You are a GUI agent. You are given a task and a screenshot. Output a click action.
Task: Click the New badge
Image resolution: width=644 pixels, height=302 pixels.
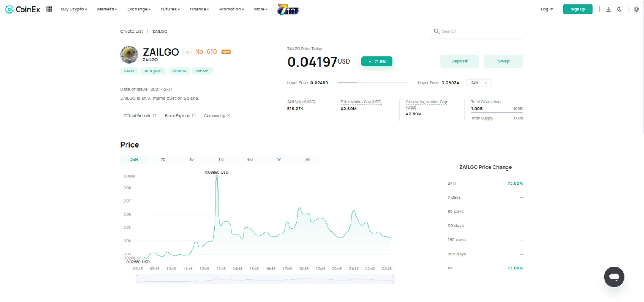coord(226,52)
